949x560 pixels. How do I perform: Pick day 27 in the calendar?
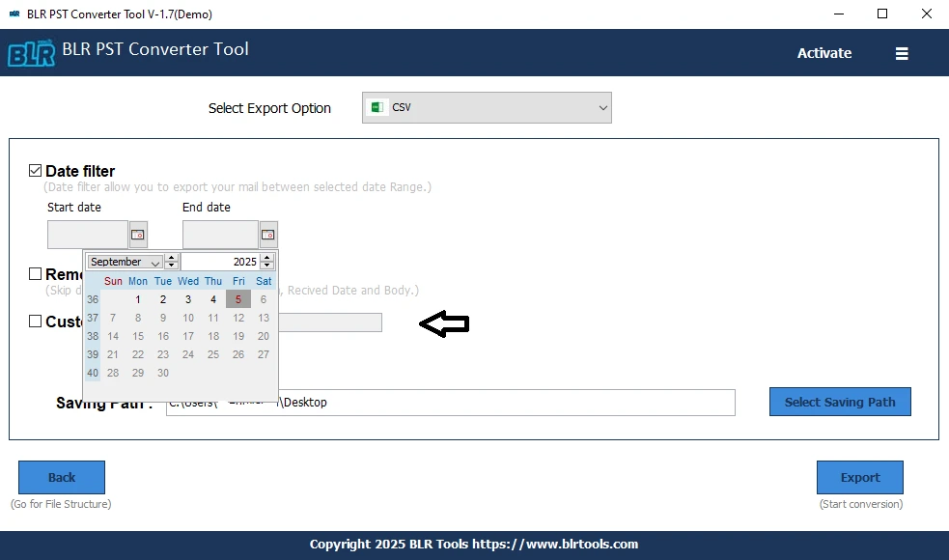(x=264, y=354)
